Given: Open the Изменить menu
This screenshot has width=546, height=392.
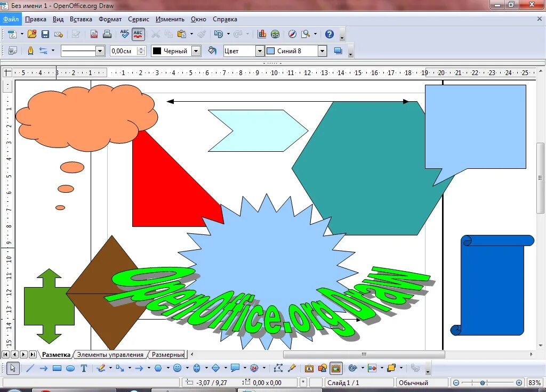Looking at the screenshot, I should click(170, 19).
